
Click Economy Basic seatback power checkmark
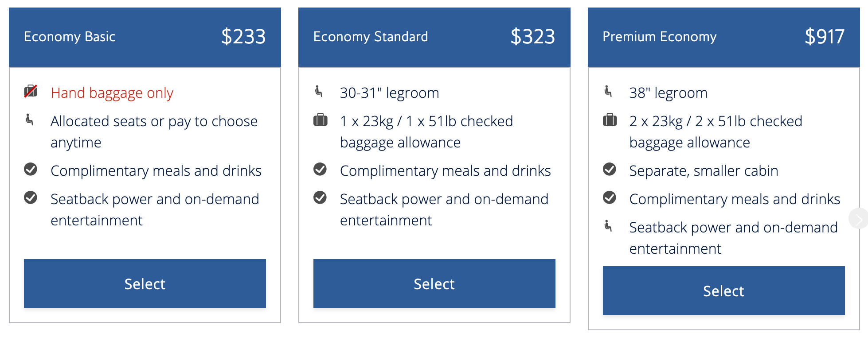31,197
